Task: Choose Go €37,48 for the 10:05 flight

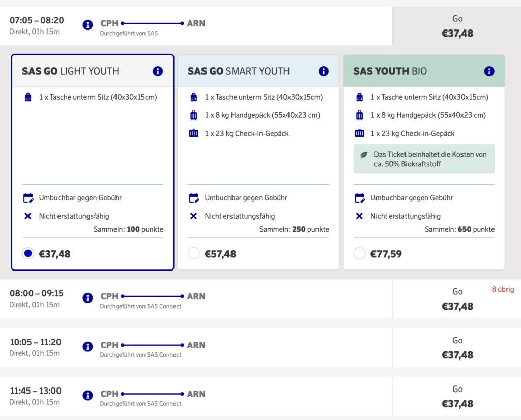Action: click(x=457, y=348)
